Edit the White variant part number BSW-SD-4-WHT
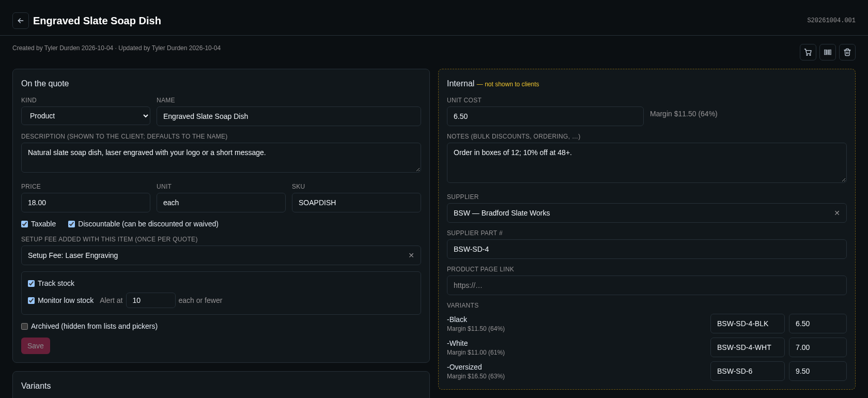Viewport: 868px width, 398px height. point(748,347)
